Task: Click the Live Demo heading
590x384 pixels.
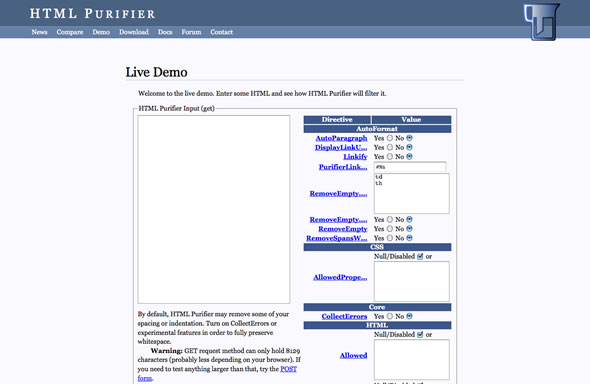Action: 156,72
